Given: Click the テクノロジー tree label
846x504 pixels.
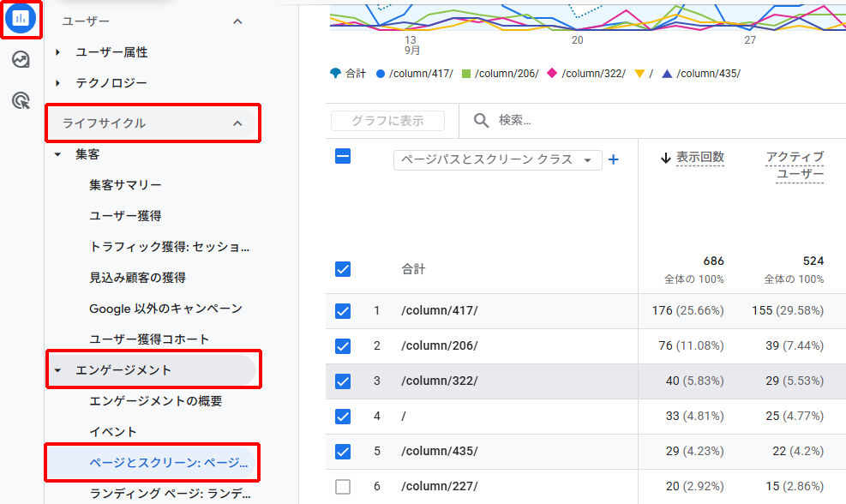Looking at the screenshot, I should pyautogui.click(x=111, y=83).
